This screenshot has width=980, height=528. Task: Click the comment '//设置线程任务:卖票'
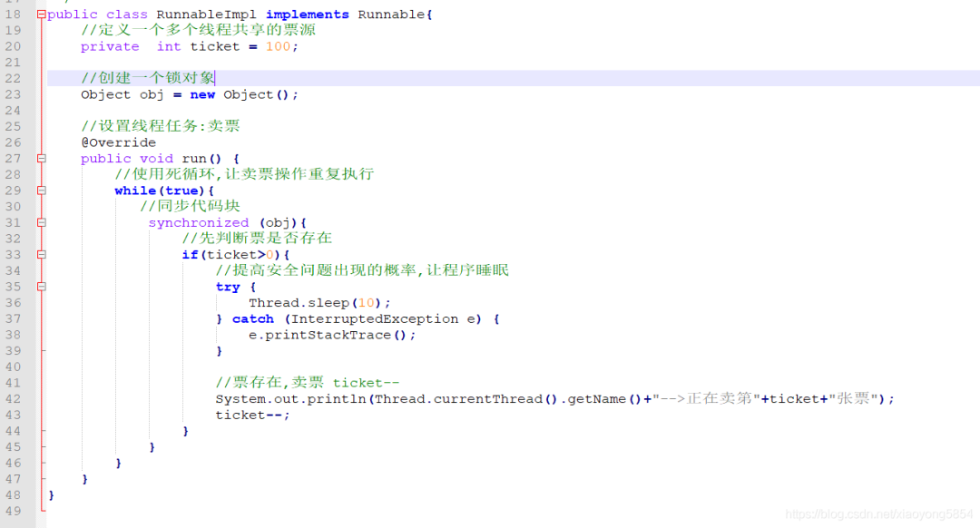coord(161,126)
